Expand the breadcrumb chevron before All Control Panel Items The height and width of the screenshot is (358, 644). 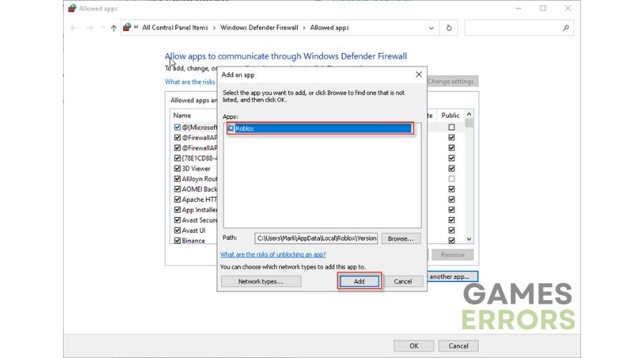(x=136, y=27)
